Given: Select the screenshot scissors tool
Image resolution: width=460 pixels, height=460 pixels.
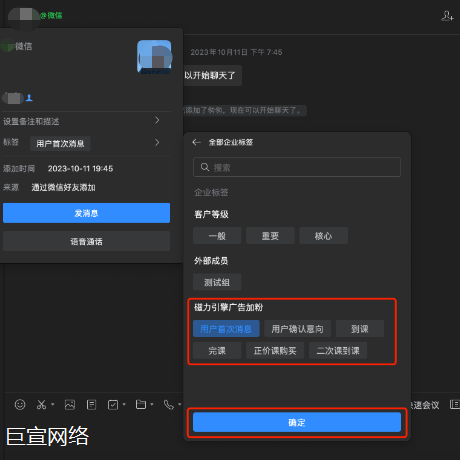Looking at the screenshot, I should click(x=41, y=404).
